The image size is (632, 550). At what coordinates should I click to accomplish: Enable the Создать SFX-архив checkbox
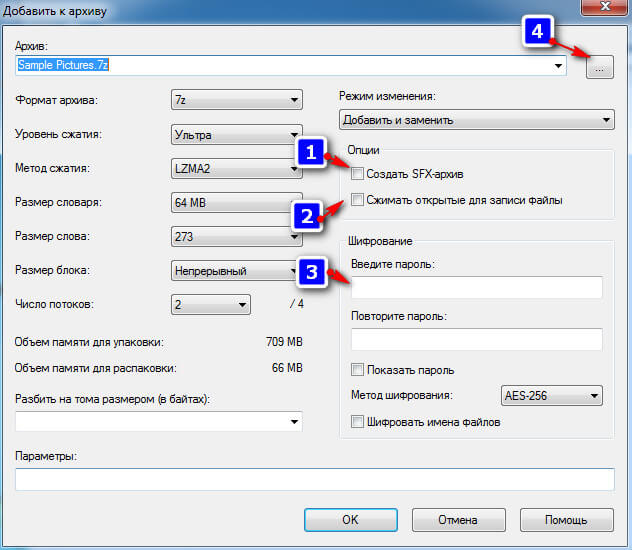coord(358,174)
